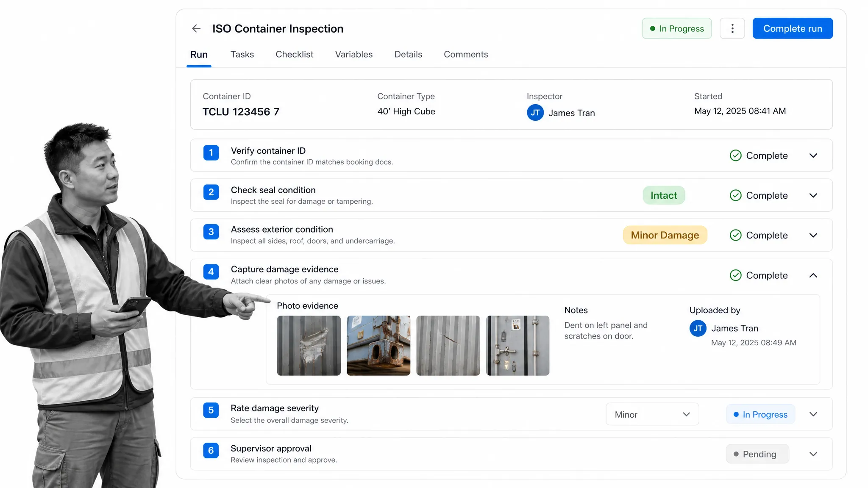Screen dimensions: 868x488
Task: Click the green check icon on Capture damage evidence
Action: [735, 275]
